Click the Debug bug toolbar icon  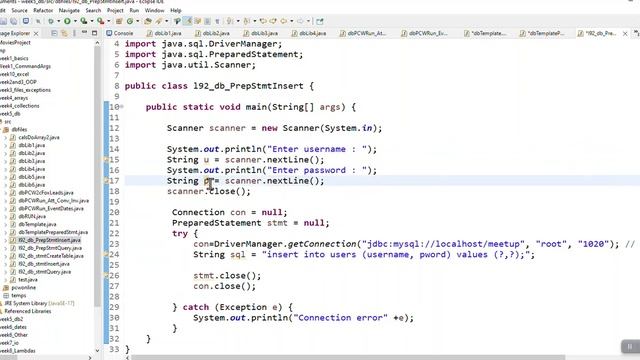point(51,21)
